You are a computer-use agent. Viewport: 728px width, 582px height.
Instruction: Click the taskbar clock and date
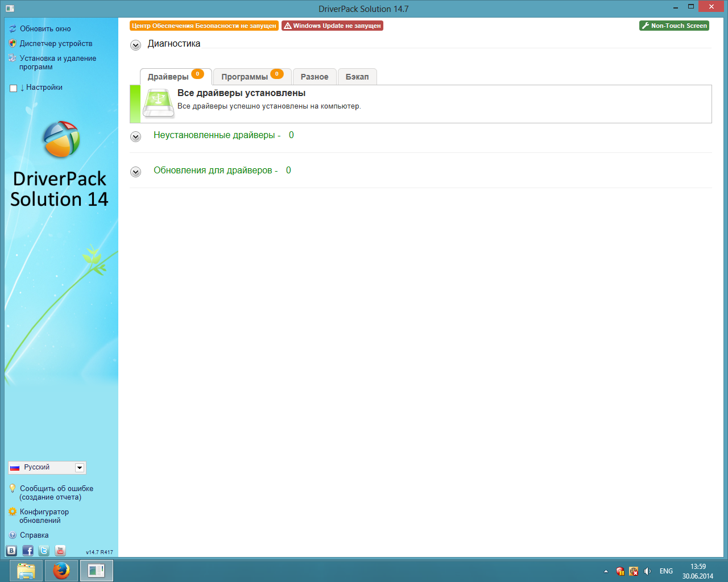point(698,571)
